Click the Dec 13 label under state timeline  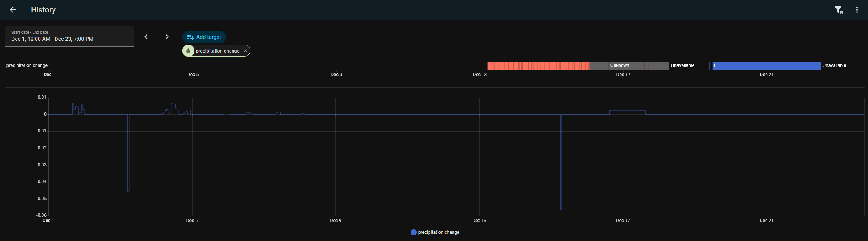[x=480, y=75]
